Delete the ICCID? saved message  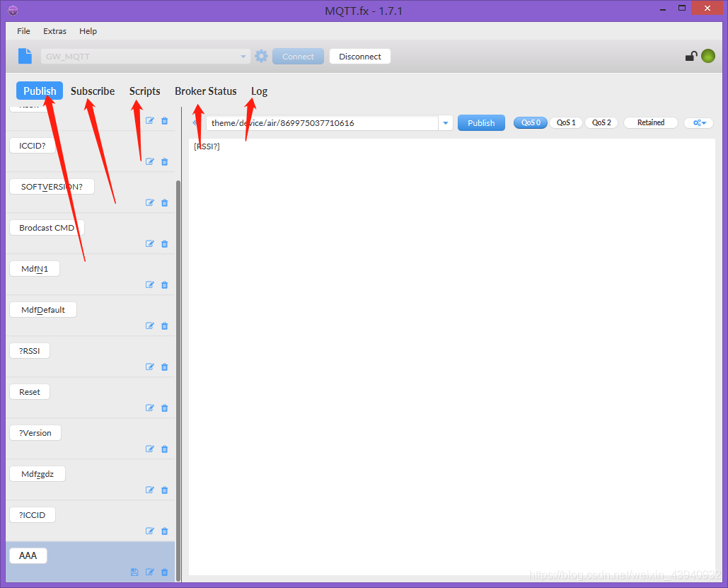(x=164, y=161)
